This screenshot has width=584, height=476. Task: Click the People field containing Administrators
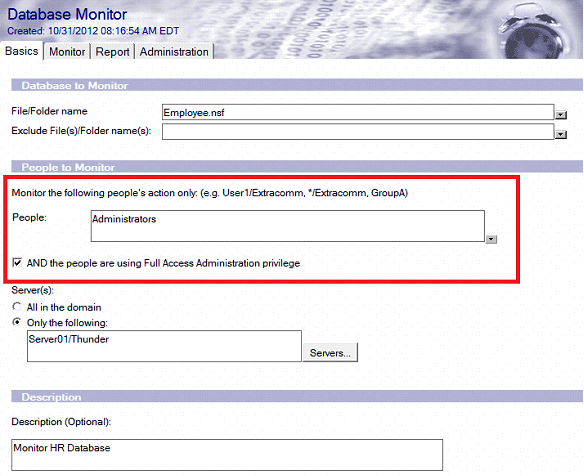(x=288, y=226)
